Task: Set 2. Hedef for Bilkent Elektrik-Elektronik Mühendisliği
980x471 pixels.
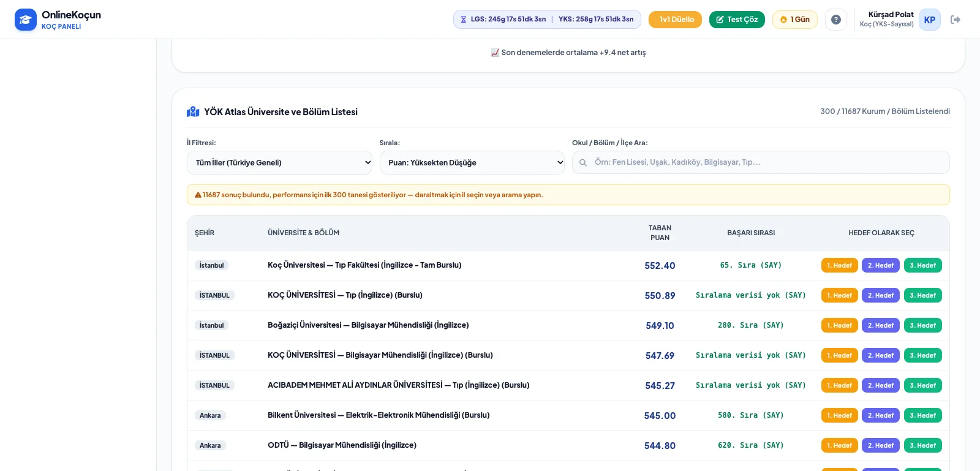Action: 881,415
